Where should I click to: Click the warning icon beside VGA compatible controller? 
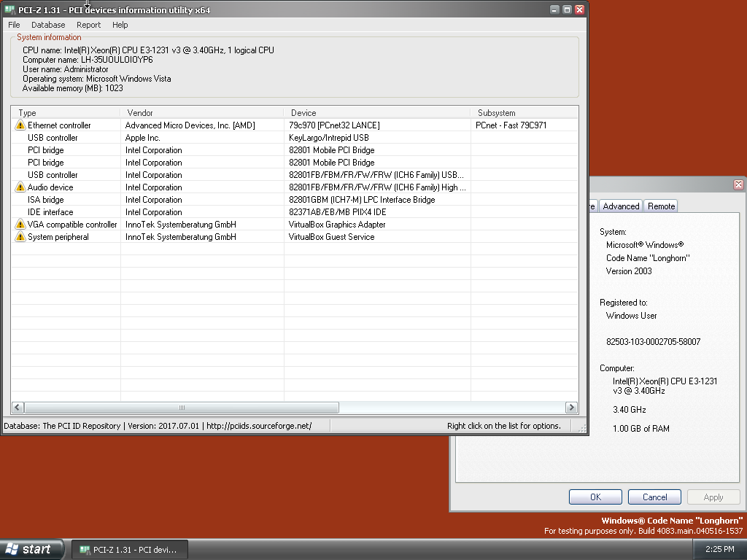coord(20,225)
